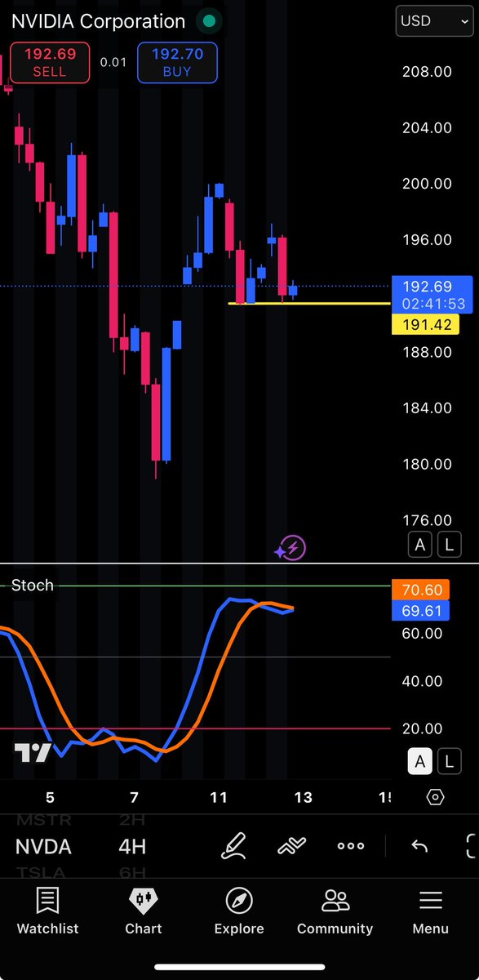Tap the undo arrow
Image resolution: width=479 pixels, height=980 pixels.
419,846
